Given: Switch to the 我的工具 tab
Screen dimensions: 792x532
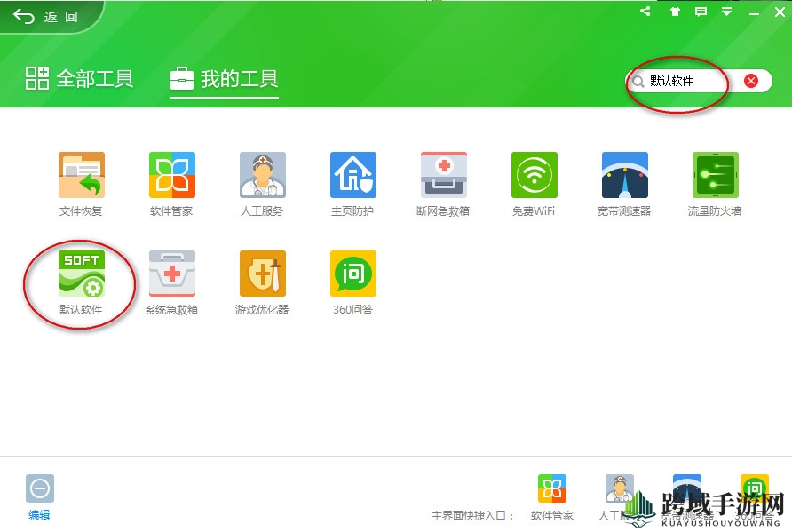Looking at the screenshot, I should [225, 79].
